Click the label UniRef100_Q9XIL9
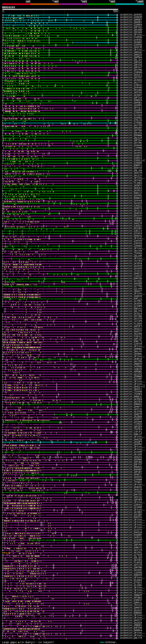146x644 pixels. tap(131, 211)
